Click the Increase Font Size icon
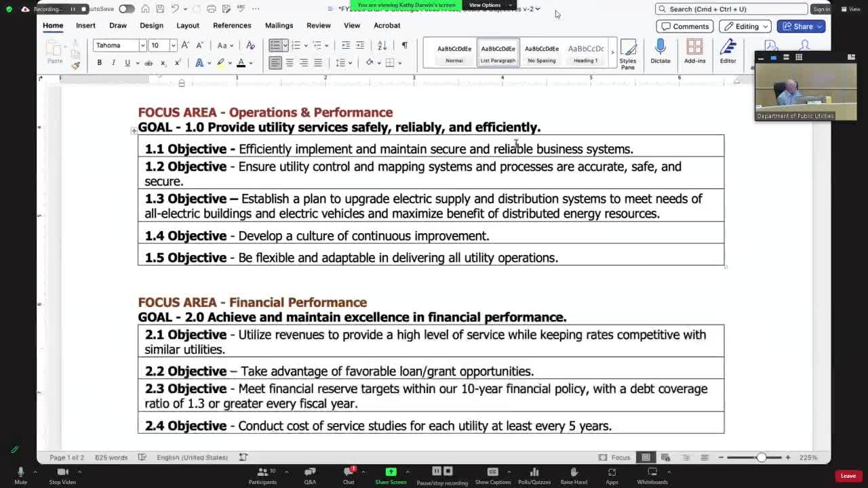Viewport: 868px width, 488px height. (185, 45)
